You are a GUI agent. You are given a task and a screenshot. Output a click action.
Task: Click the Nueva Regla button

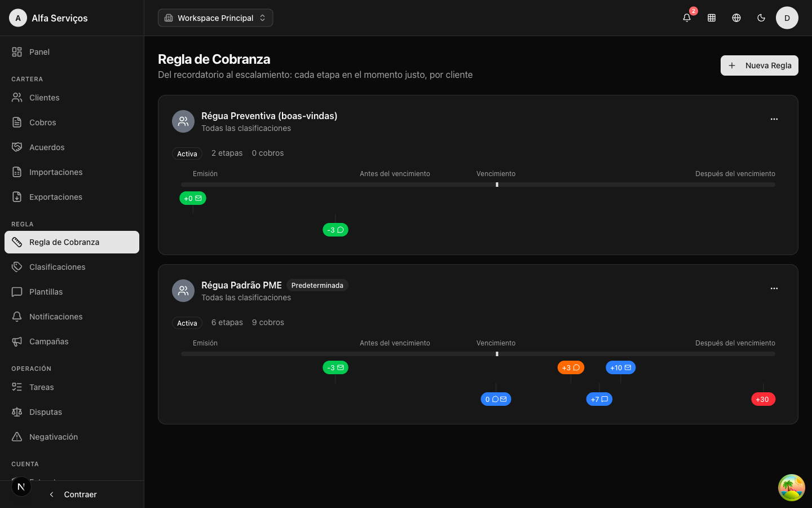(760, 65)
